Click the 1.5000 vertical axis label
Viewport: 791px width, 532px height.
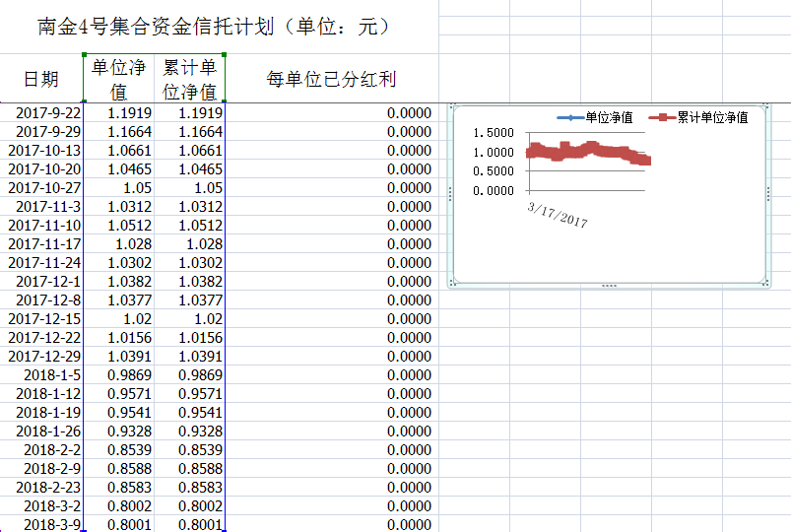tap(493, 133)
